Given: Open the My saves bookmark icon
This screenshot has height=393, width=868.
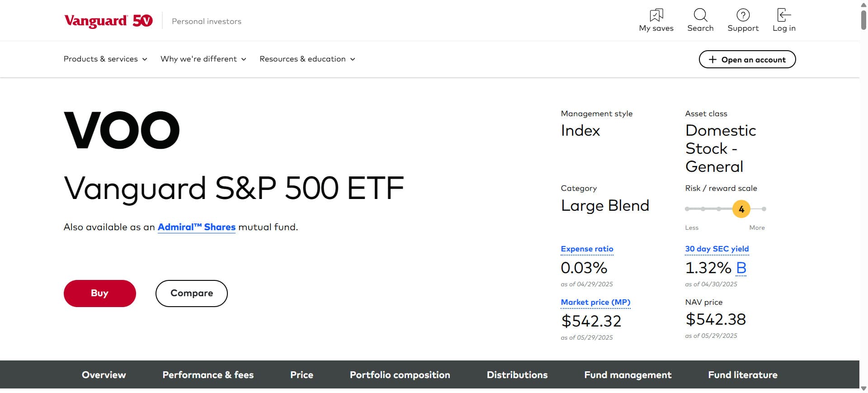Looking at the screenshot, I should click(656, 15).
